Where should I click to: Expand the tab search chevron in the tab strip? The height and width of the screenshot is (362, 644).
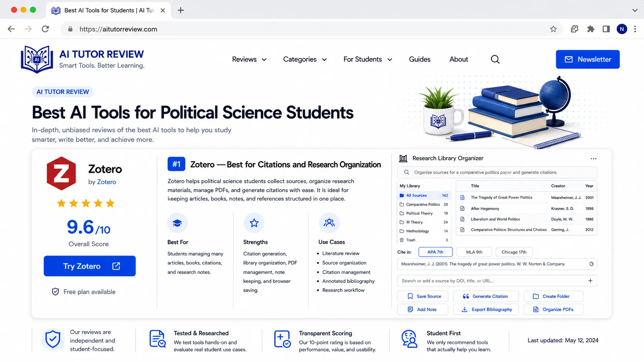click(x=635, y=10)
